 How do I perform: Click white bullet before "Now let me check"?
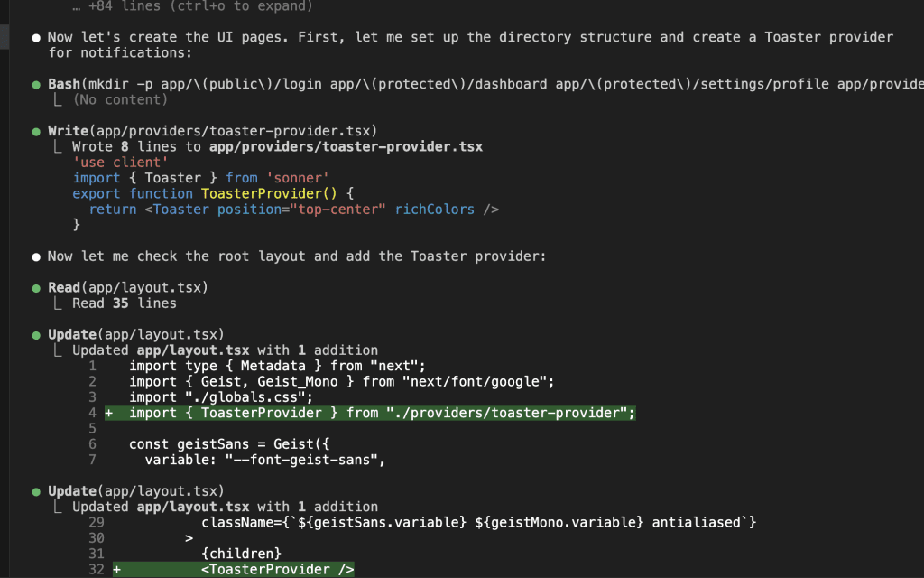pyautogui.click(x=36, y=256)
